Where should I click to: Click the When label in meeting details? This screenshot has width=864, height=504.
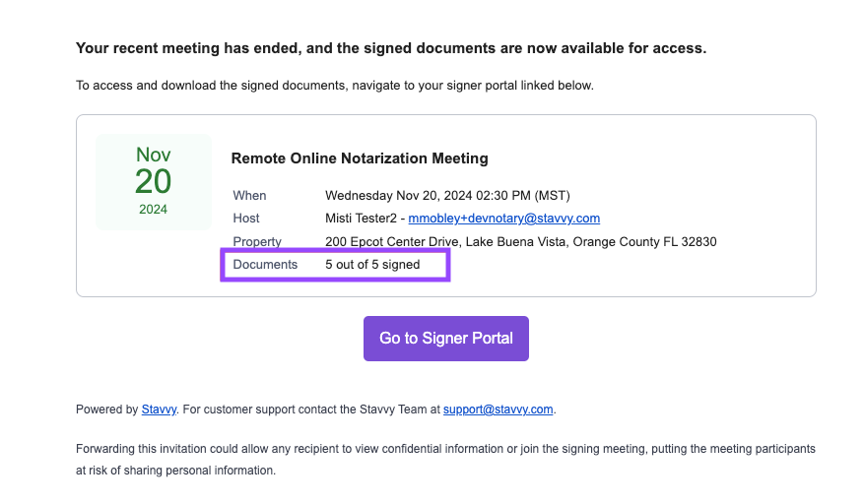249,196
